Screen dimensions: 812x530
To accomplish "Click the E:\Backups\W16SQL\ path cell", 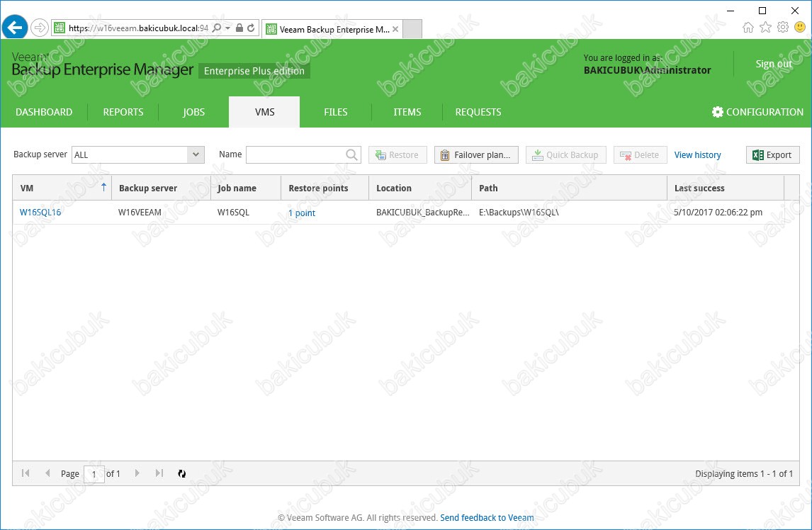I will pos(569,213).
